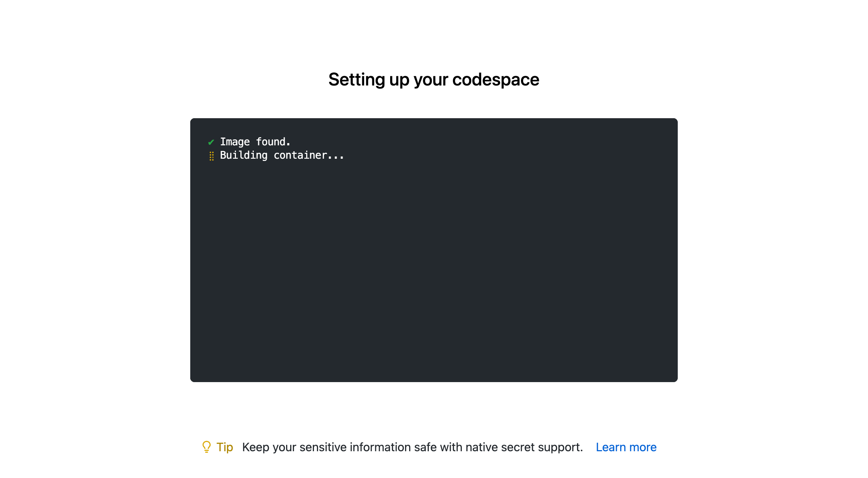Click the 'Building container...' status text
The height and width of the screenshot is (478, 868).
[282, 155]
